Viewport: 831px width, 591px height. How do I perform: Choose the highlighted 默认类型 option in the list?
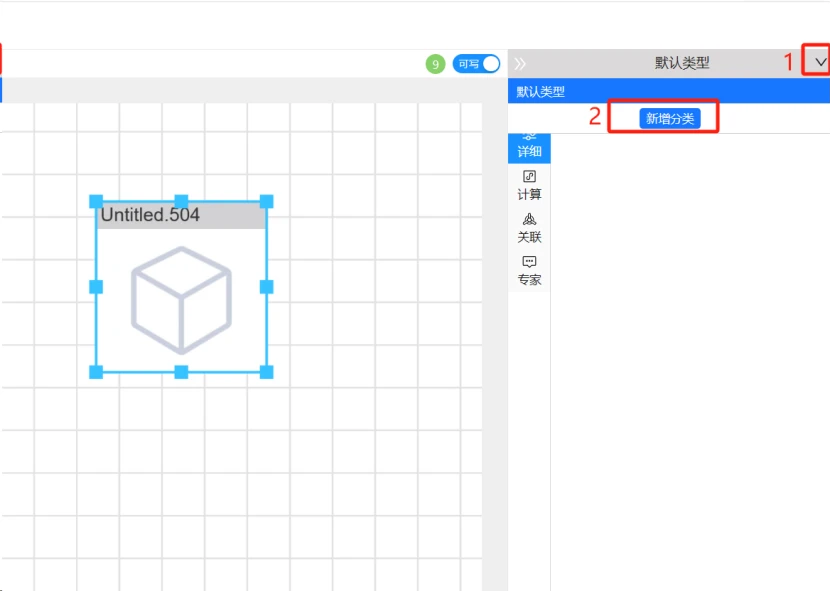click(669, 91)
